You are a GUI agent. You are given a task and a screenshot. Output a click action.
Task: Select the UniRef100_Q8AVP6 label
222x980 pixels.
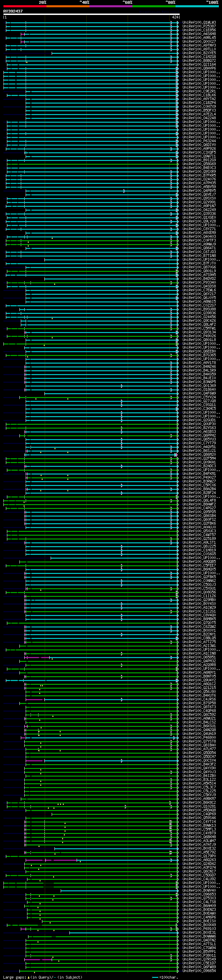tap(199, 68)
